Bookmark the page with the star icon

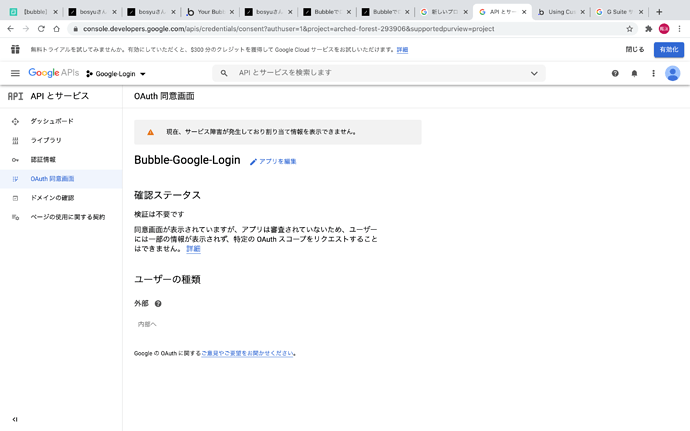(x=629, y=29)
